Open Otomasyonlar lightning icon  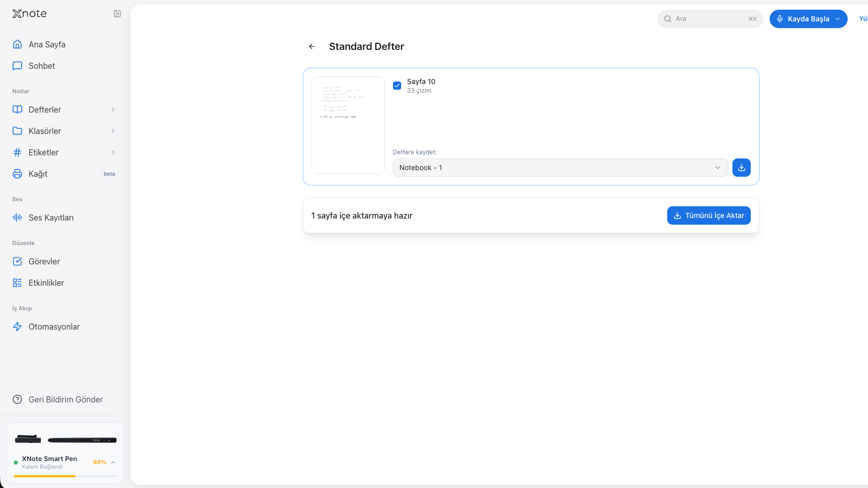point(17,327)
